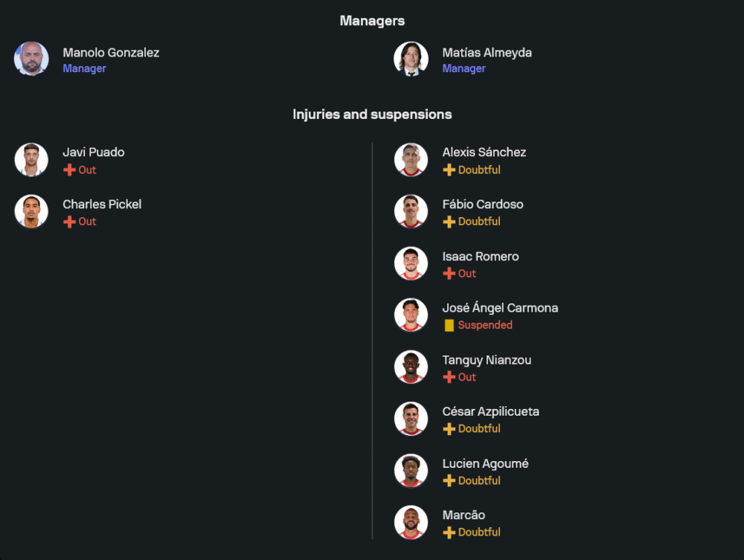Click yellow card icon for José Ángel Carmona

click(x=449, y=325)
